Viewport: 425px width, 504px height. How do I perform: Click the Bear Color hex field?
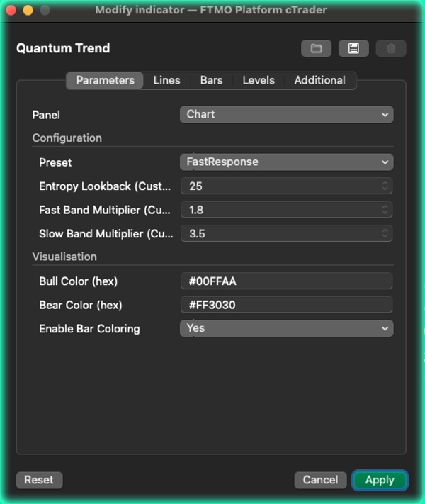coord(287,305)
